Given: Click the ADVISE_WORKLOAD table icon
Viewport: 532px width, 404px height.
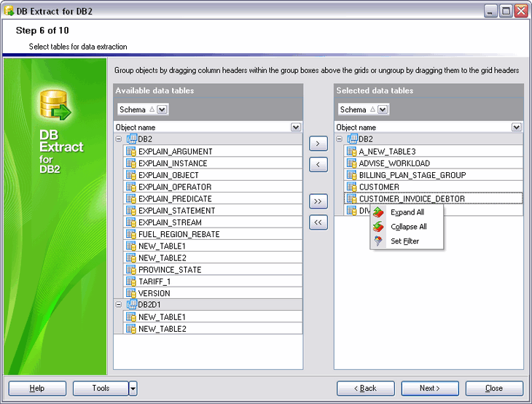Looking at the screenshot, I should coord(351,163).
